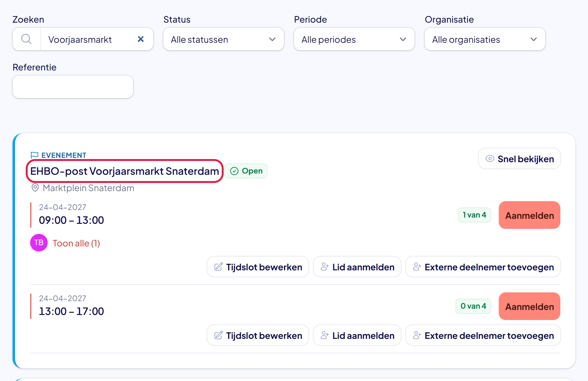Click the magnifying glass search icon
The image size is (588, 381).
click(26, 39)
